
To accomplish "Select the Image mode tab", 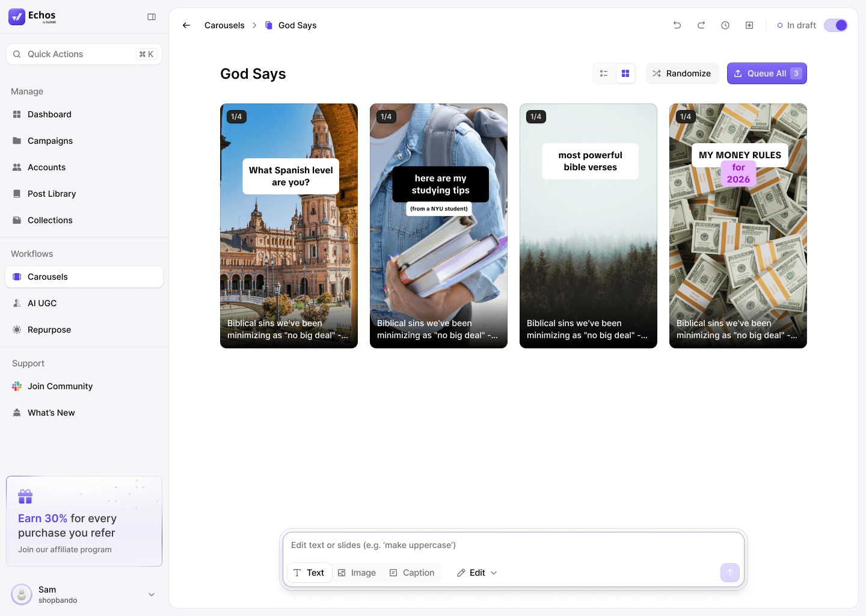I will click(357, 573).
